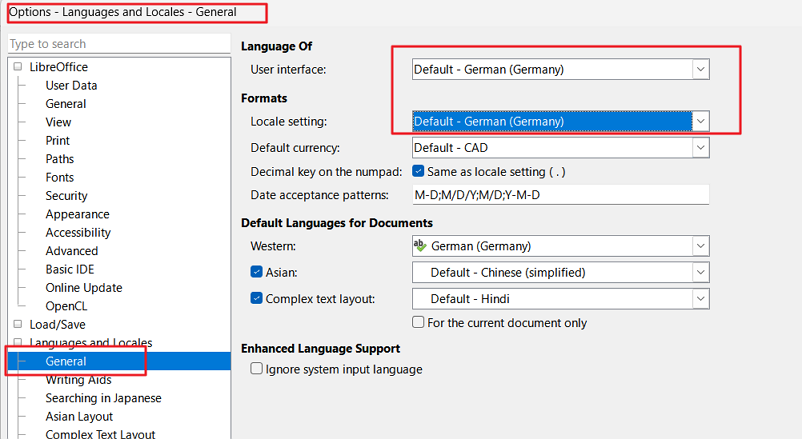Open the Default currency dropdown
The width and height of the screenshot is (802, 439).
tap(701, 148)
